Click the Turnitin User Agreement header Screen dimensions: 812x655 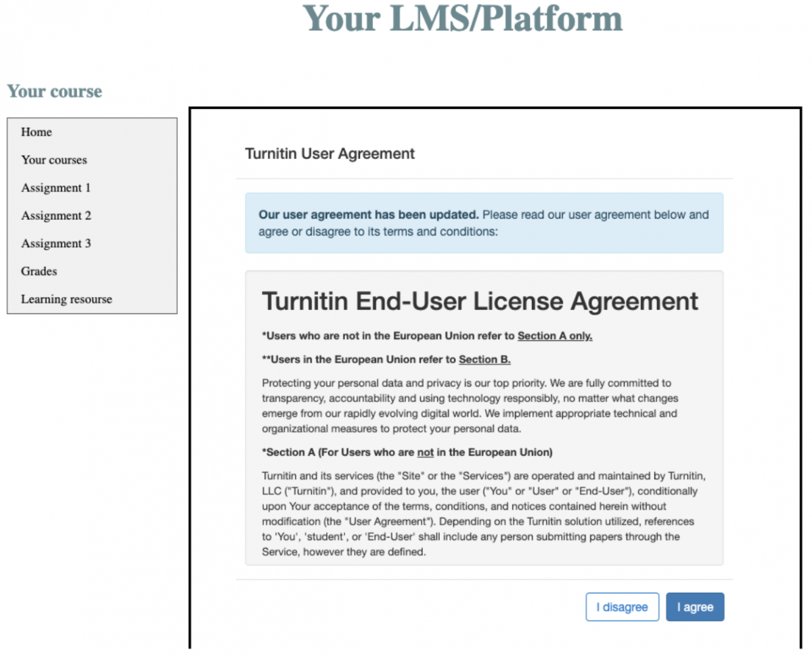coord(330,154)
